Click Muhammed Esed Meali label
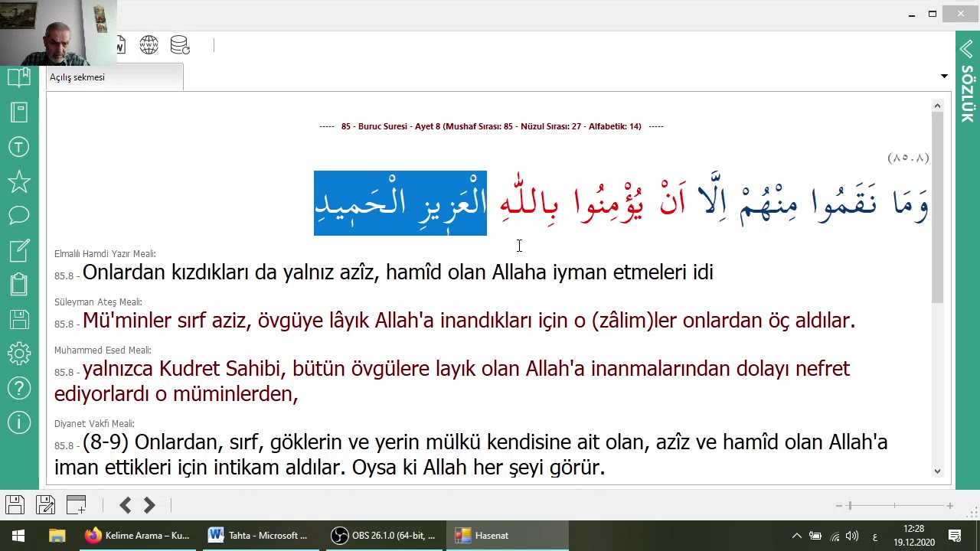Viewport: 980px width, 551px height. [103, 350]
